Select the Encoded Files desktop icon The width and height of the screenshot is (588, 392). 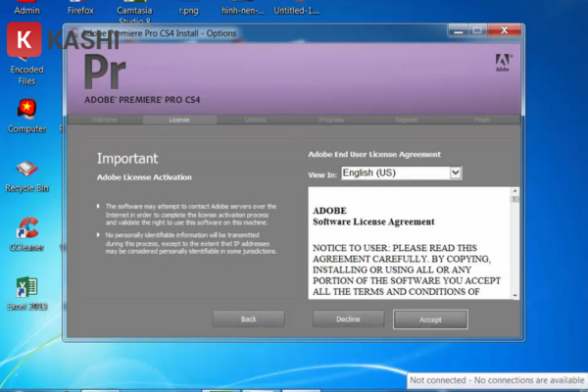26,69
